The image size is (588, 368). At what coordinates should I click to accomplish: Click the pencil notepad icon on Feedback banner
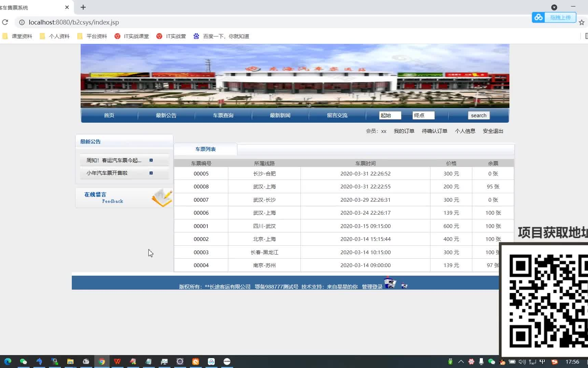(162, 198)
